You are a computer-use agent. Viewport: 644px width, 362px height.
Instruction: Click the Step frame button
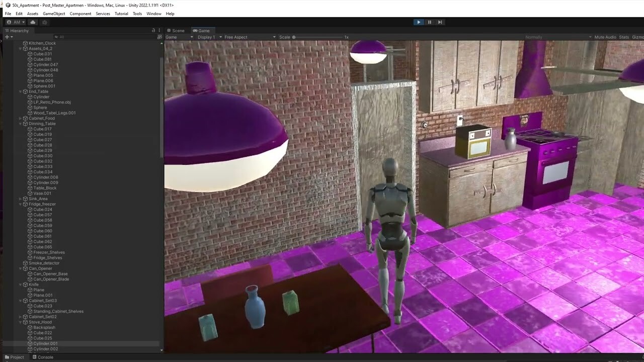click(x=440, y=22)
